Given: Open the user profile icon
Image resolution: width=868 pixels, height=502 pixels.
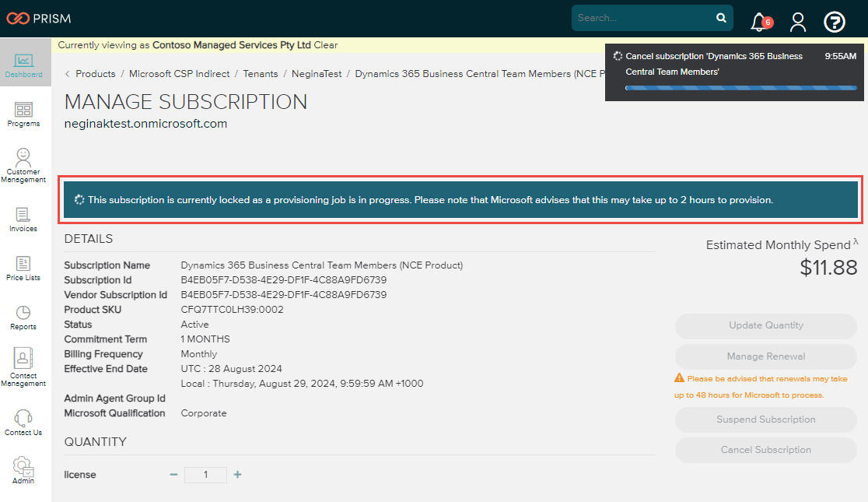Looking at the screenshot, I should (x=798, y=22).
